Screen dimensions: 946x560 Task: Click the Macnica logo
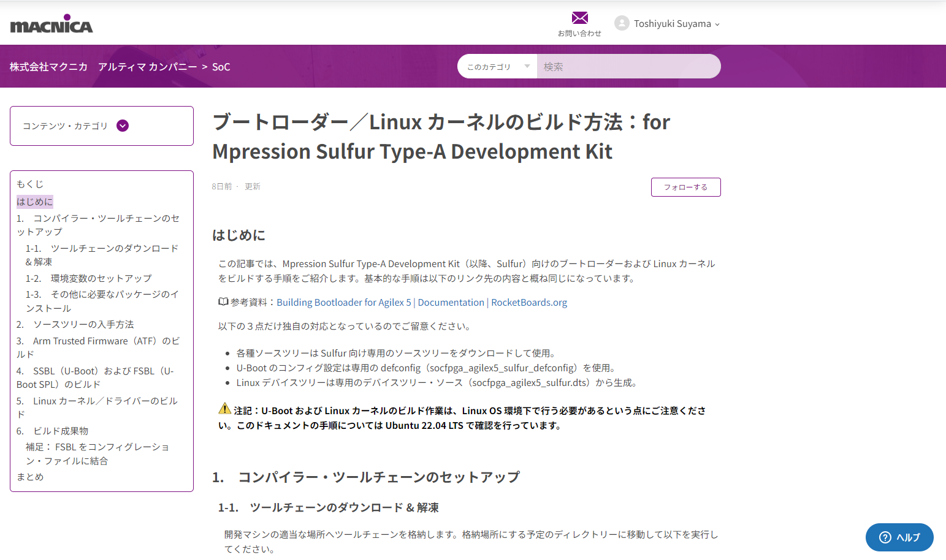click(x=51, y=24)
